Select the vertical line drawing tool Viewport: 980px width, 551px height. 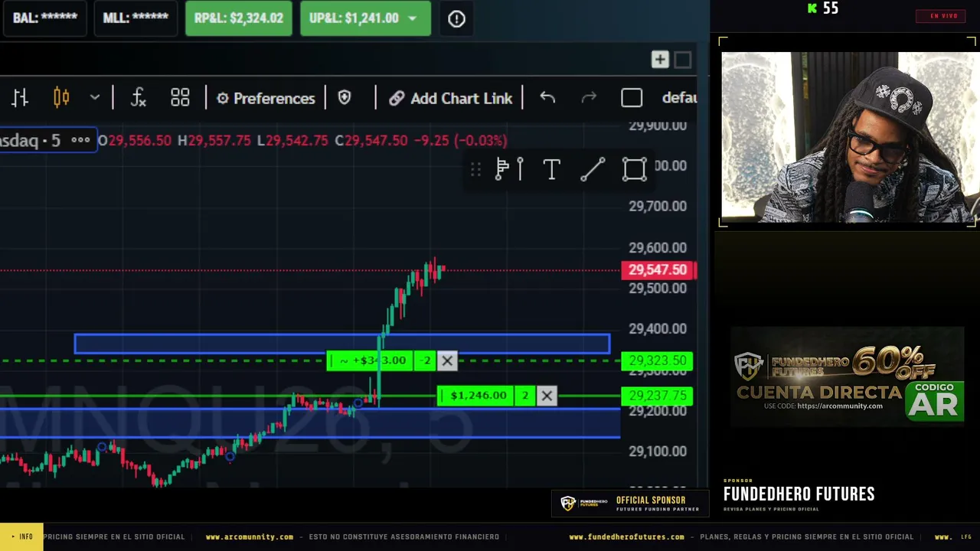pos(521,169)
